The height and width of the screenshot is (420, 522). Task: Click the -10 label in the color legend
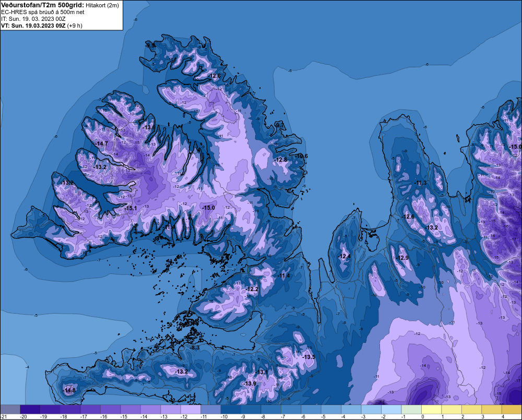click(224, 417)
